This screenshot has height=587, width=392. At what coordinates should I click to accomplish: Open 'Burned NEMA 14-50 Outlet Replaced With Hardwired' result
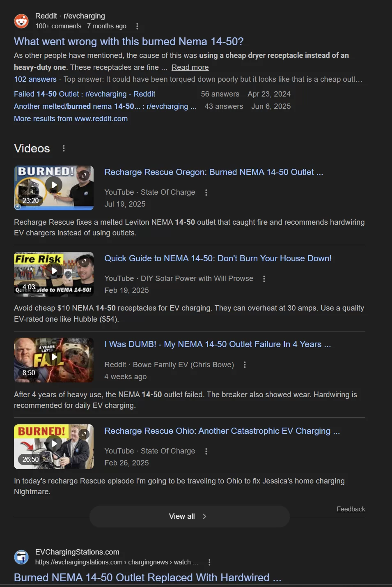[x=148, y=578]
